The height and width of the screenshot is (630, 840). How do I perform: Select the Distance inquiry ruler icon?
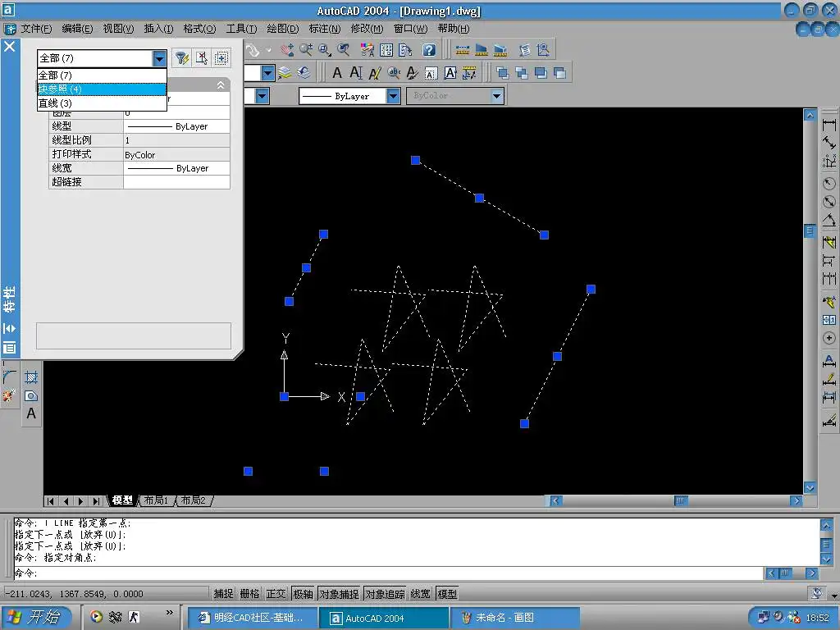tap(463, 50)
